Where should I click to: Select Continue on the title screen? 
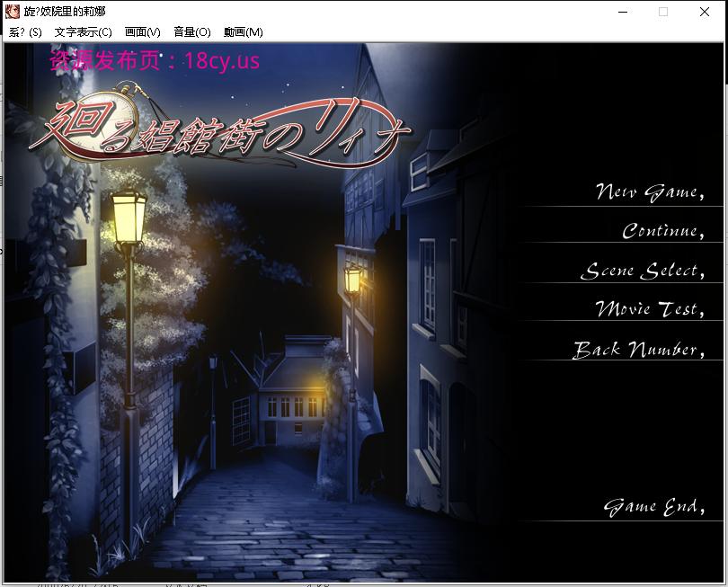tap(663, 231)
